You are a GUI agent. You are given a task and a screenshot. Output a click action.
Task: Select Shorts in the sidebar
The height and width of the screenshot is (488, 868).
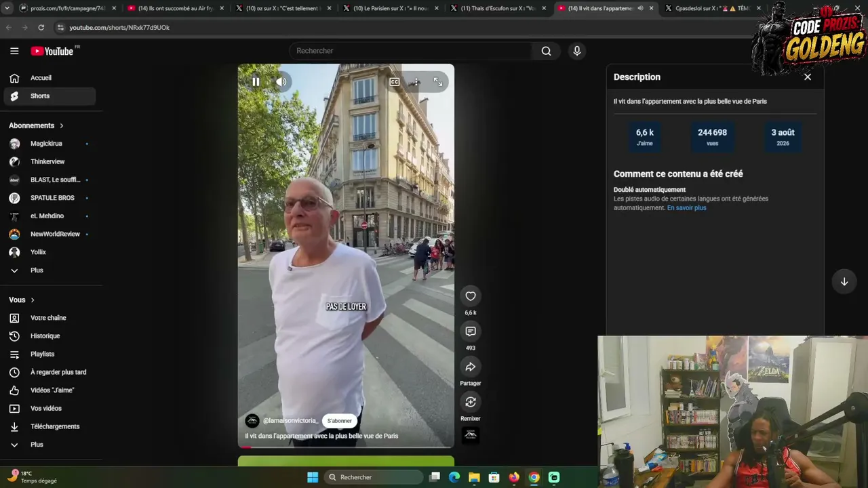point(49,96)
